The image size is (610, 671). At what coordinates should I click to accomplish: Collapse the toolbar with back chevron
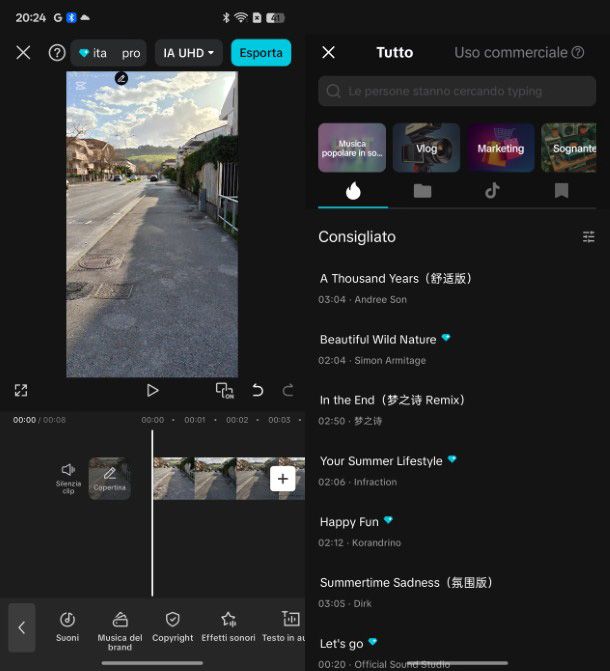click(x=22, y=627)
